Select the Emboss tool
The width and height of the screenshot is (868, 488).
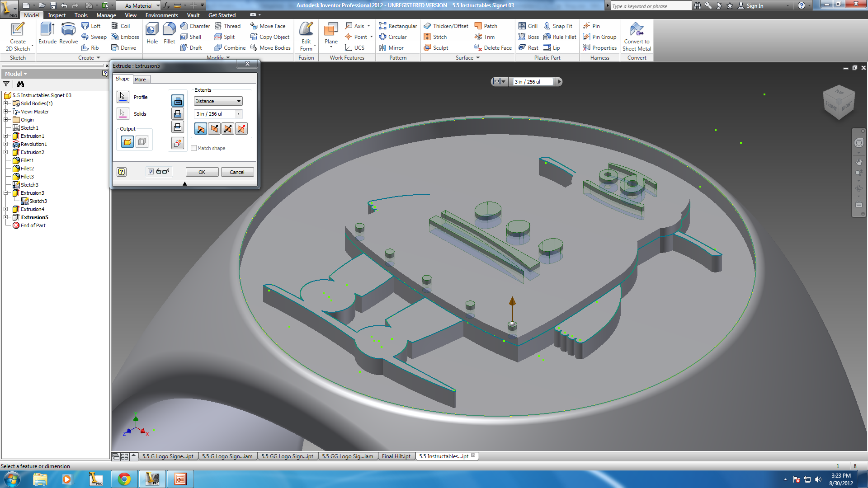click(x=125, y=37)
